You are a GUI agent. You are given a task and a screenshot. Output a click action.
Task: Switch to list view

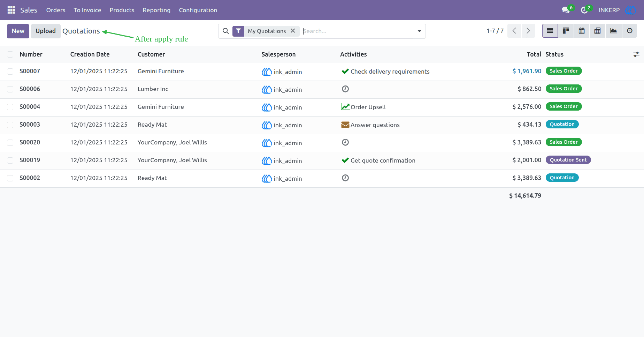tap(550, 31)
